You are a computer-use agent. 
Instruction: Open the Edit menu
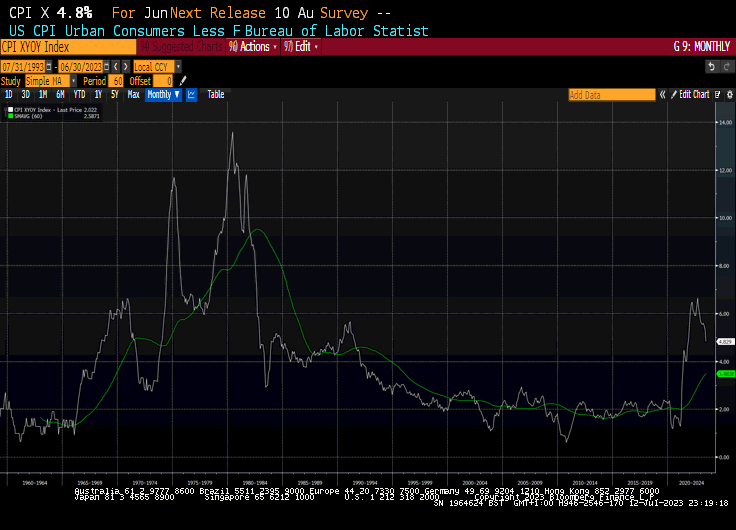(x=301, y=46)
